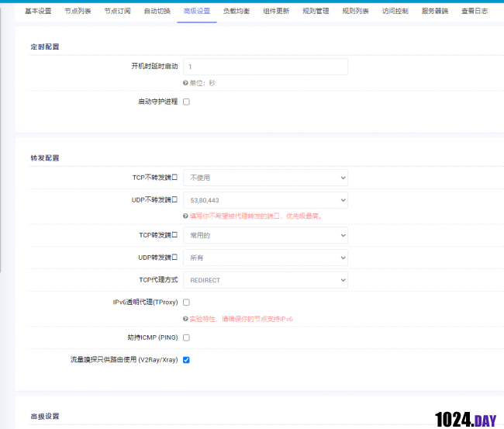Image resolution: width=504 pixels, height=429 pixels.
Task: View the 查看日志 tab
Action: pos(475,12)
